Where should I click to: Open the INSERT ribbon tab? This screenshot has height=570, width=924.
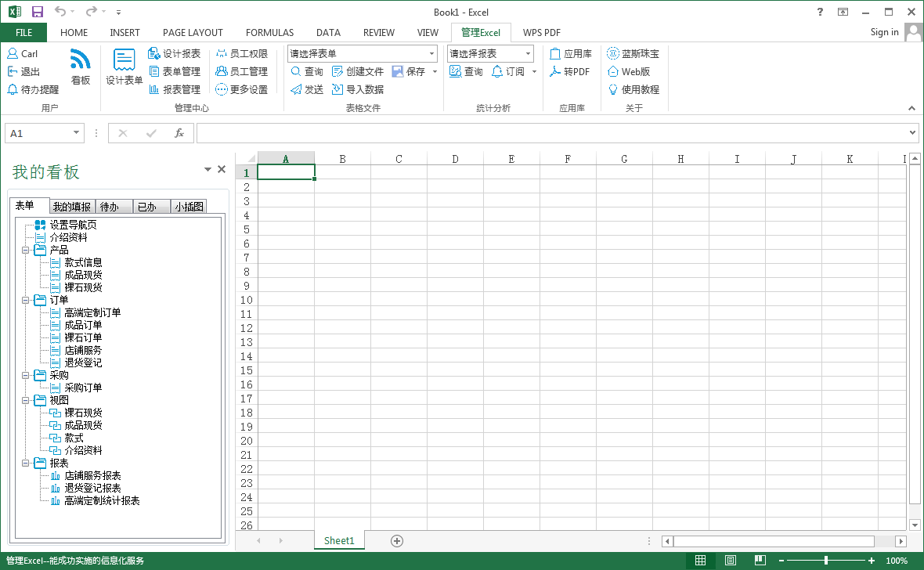(x=125, y=32)
